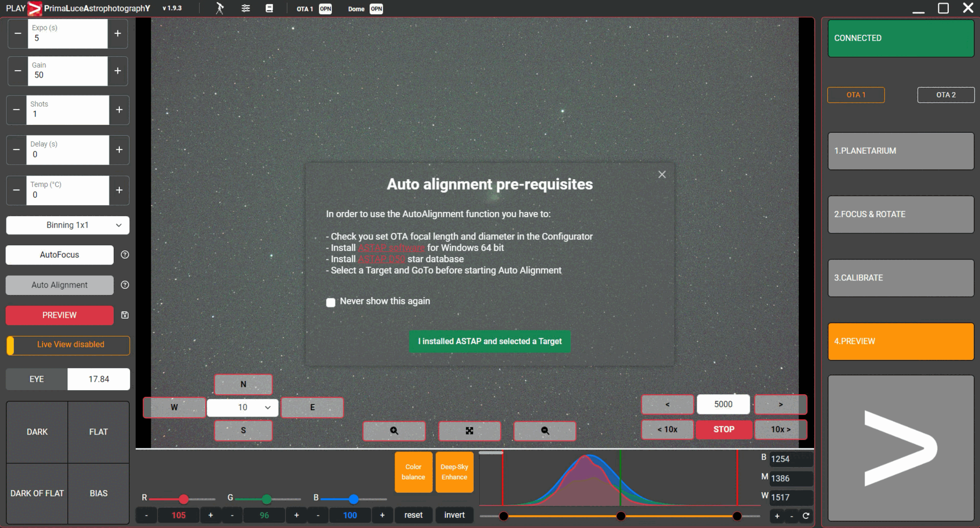Open the log notes icon in top bar

(x=269, y=8)
